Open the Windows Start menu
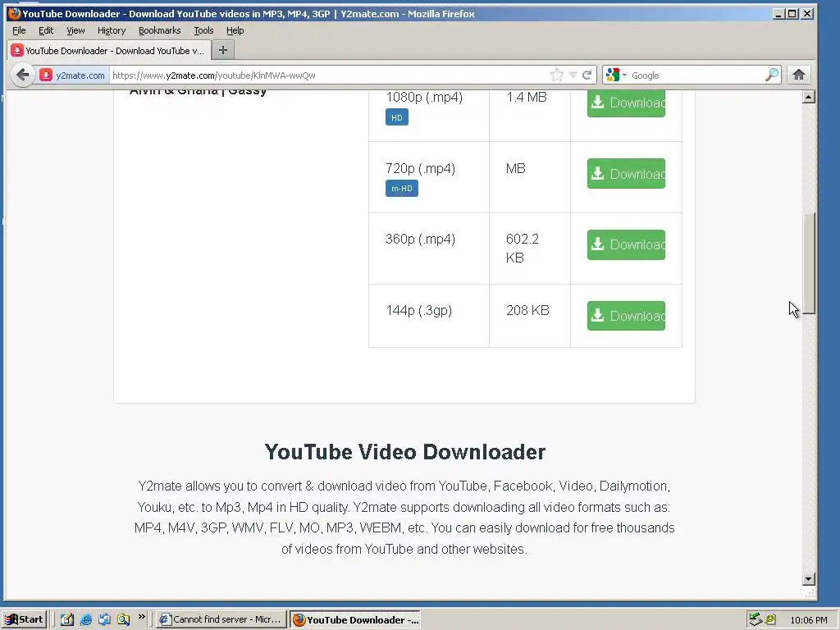The height and width of the screenshot is (630, 840). pos(25,619)
